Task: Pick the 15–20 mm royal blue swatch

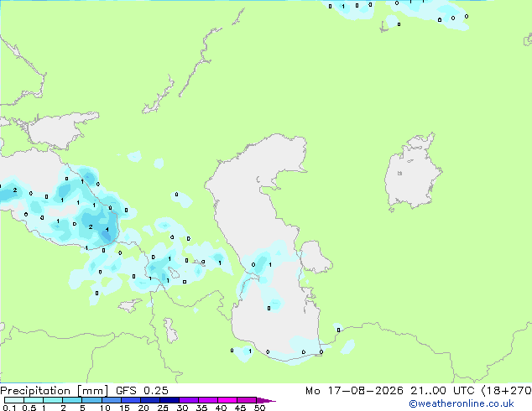Action: [x=130, y=400]
